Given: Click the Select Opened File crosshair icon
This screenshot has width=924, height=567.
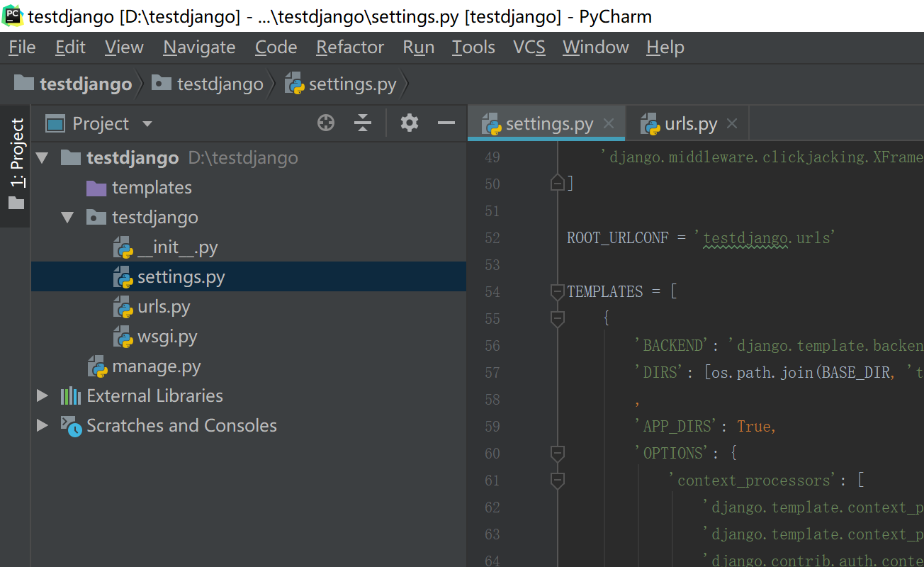Looking at the screenshot, I should (326, 123).
